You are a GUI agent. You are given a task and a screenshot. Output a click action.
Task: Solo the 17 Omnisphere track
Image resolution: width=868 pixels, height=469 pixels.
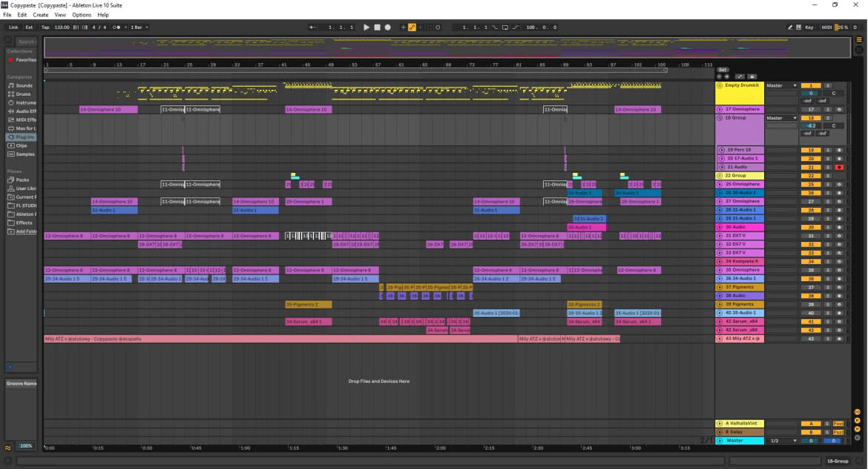829,110
